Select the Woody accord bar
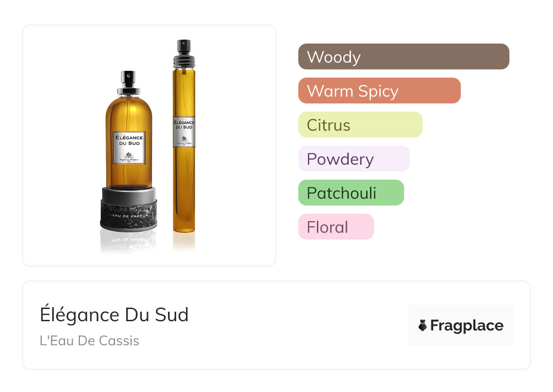Screen dimensions: 553x392 tap(403, 57)
